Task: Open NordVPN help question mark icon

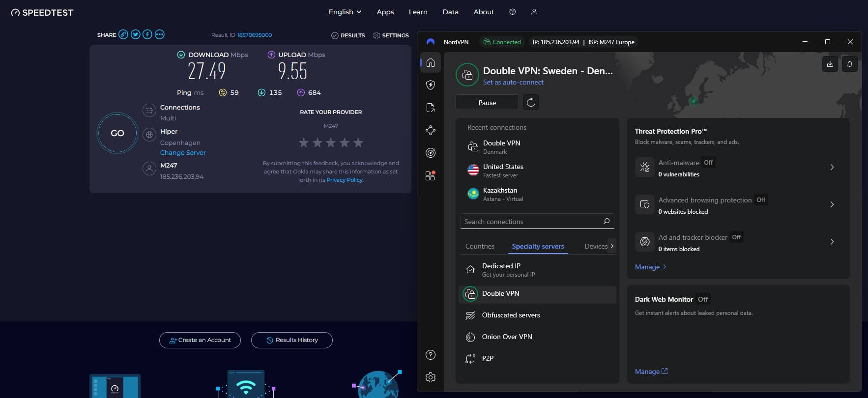Action: point(431,355)
